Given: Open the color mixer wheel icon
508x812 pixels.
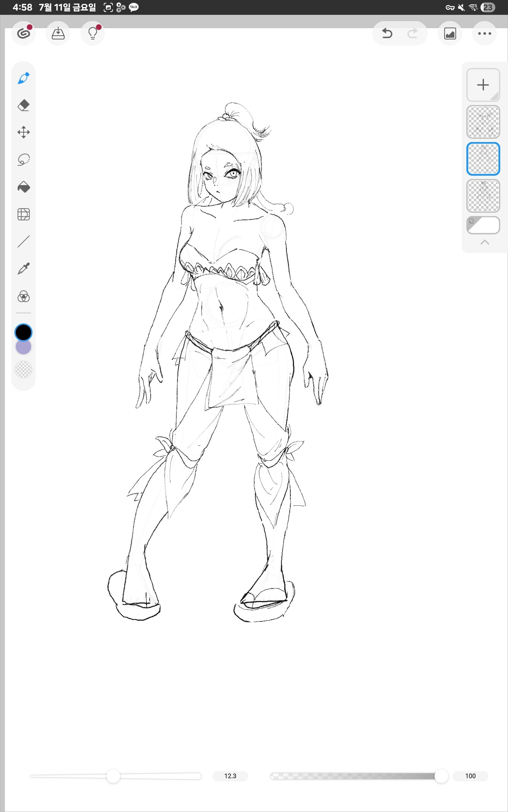Looking at the screenshot, I should pyautogui.click(x=24, y=296).
